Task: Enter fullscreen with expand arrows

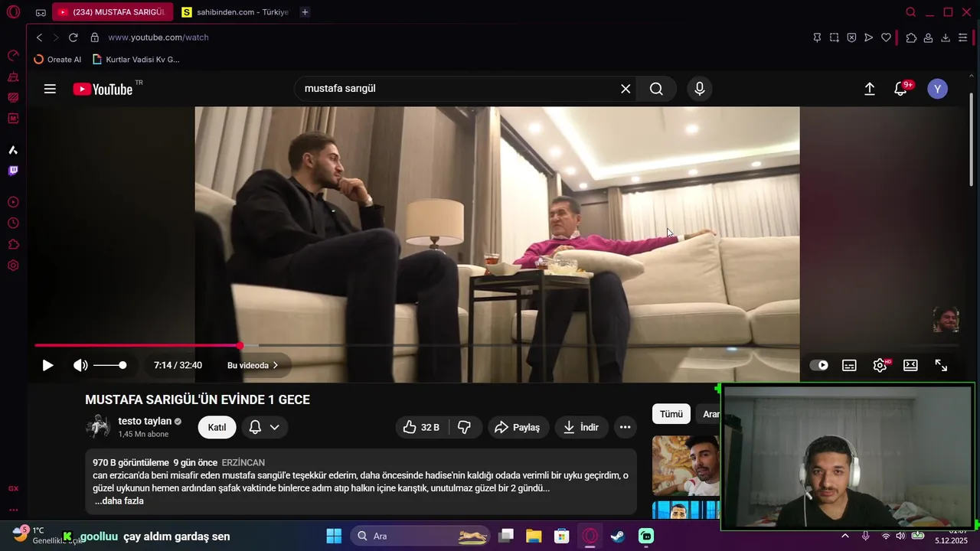Action: pos(941,365)
